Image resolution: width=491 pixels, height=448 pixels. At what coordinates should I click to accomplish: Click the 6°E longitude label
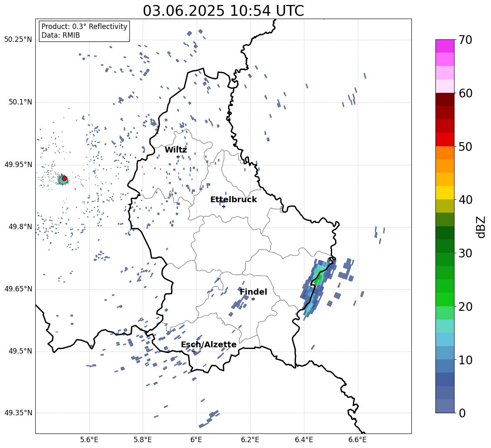[x=196, y=440]
